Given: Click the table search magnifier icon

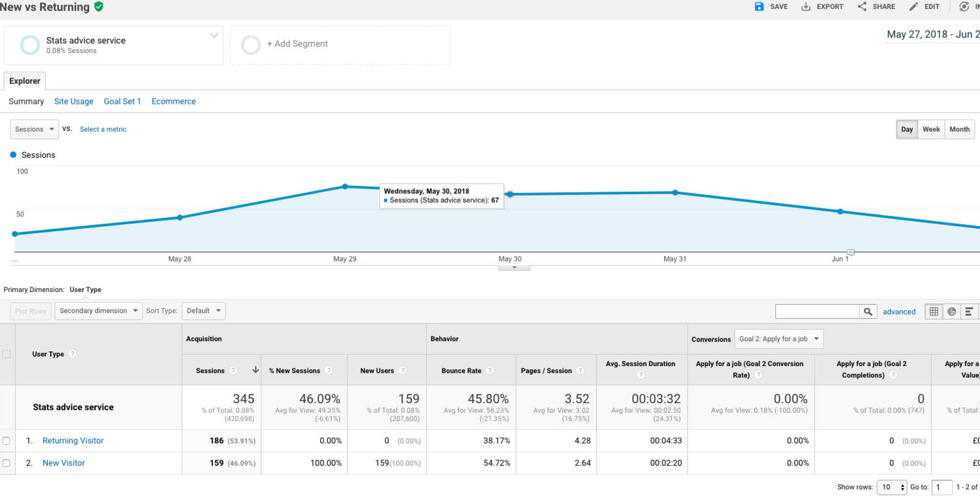Looking at the screenshot, I should point(868,312).
